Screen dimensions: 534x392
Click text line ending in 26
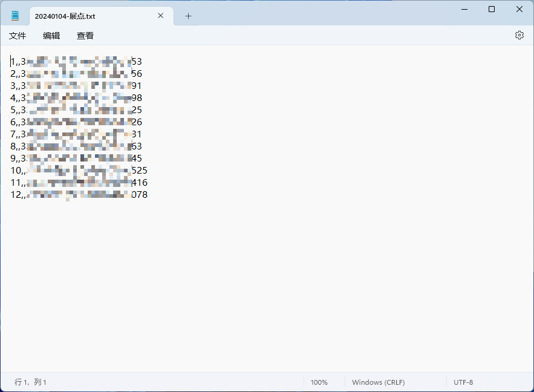click(76, 122)
